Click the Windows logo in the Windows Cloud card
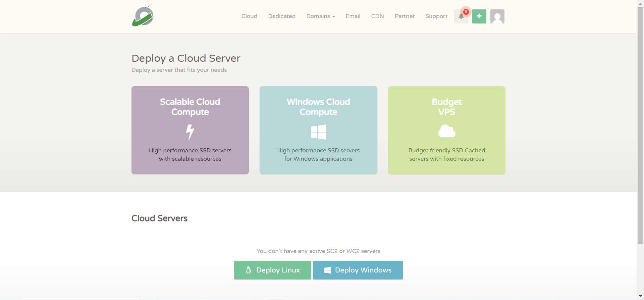The image size is (644, 300). 318,132
